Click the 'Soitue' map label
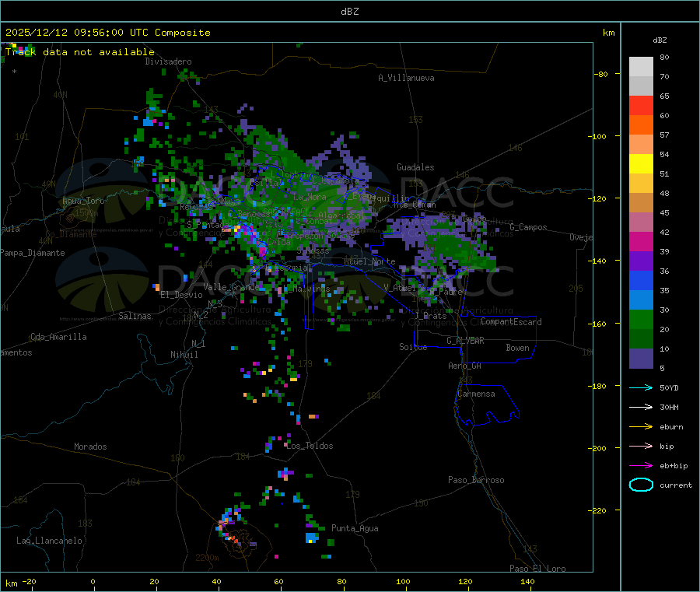 413,347
